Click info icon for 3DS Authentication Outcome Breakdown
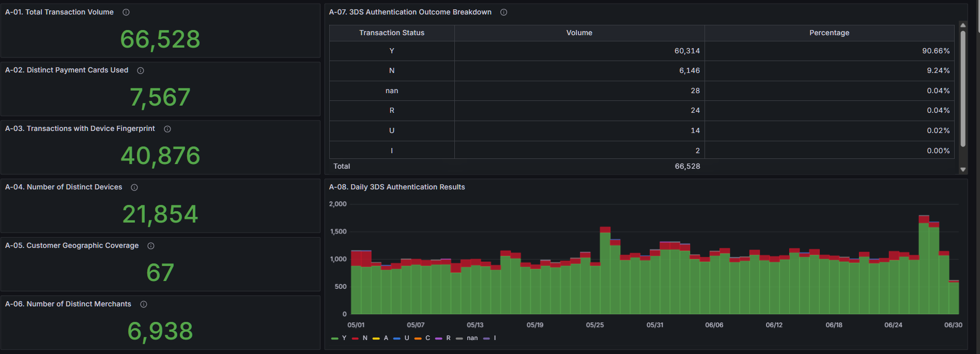980x354 pixels. (x=504, y=12)
